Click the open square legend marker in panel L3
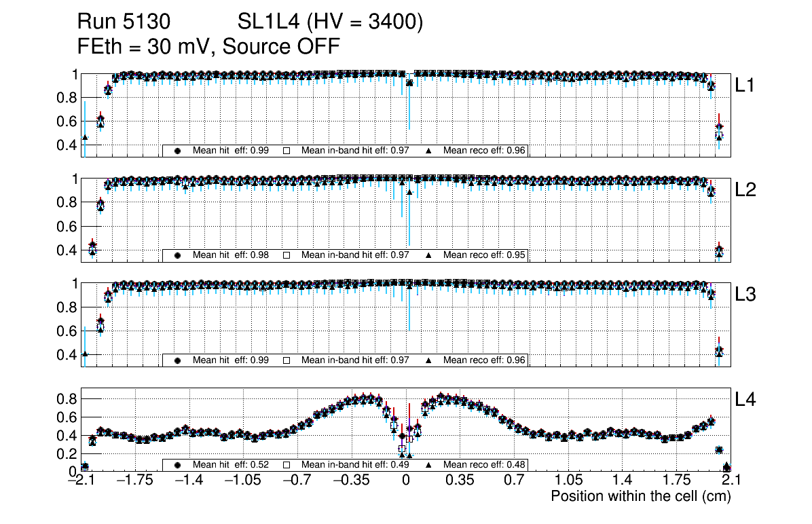 287,360
